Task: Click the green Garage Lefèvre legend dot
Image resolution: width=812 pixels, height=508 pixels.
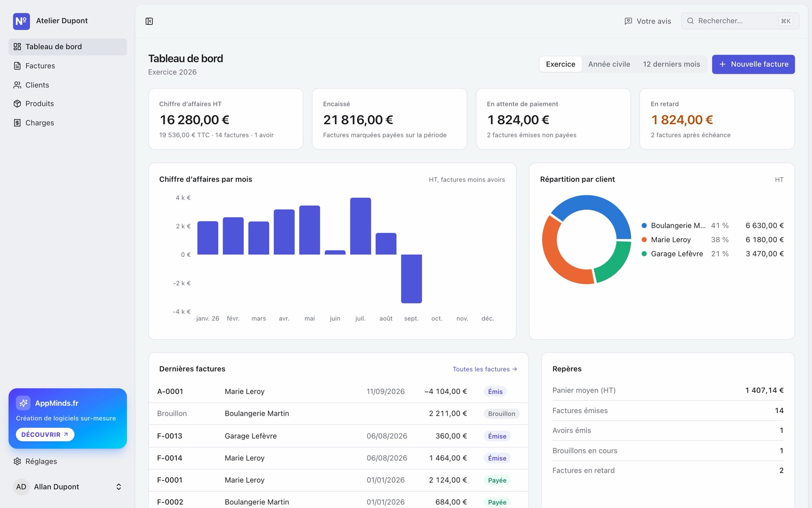Action: (644, 254)
